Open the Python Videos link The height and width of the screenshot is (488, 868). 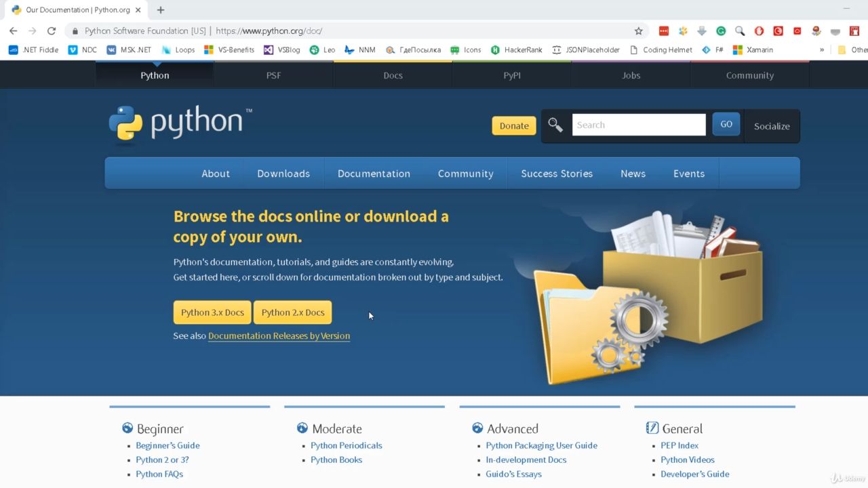688,460
